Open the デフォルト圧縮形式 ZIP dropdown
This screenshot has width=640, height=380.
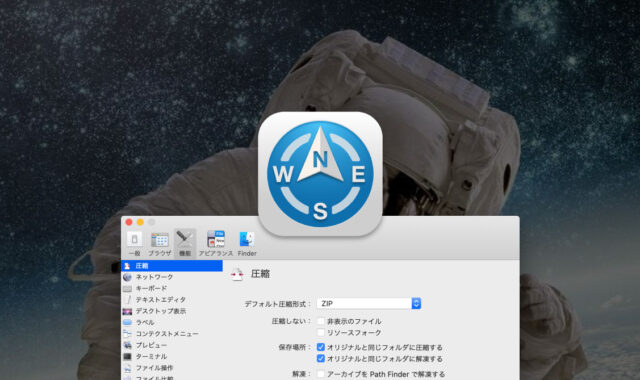pyautogui.click(x=369, y=304)
